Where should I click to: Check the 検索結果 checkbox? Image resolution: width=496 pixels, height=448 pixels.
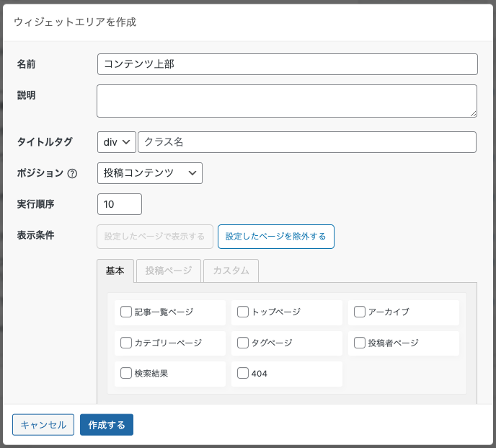[x=126, y=373]
